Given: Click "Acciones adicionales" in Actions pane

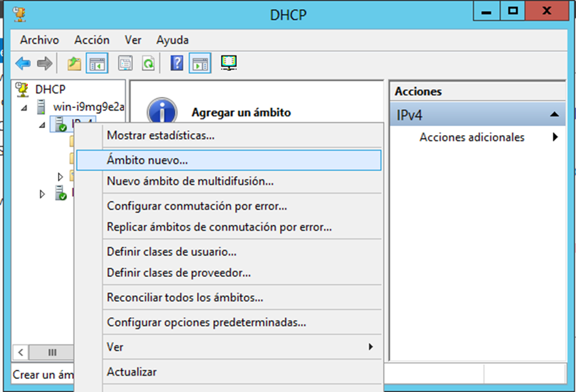Looking at the screenshot, I should click(x=472, y=137).
